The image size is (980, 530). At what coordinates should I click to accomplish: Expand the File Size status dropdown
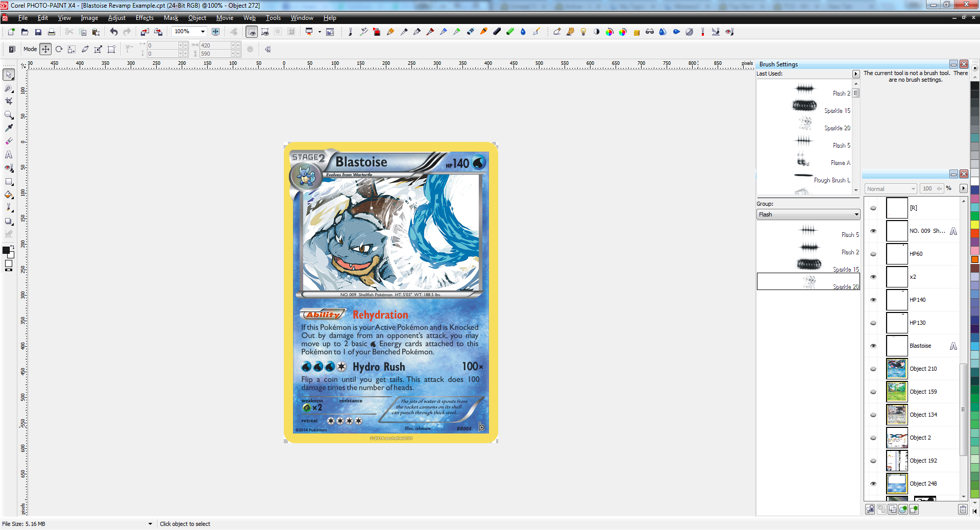[x=150, y=524]
